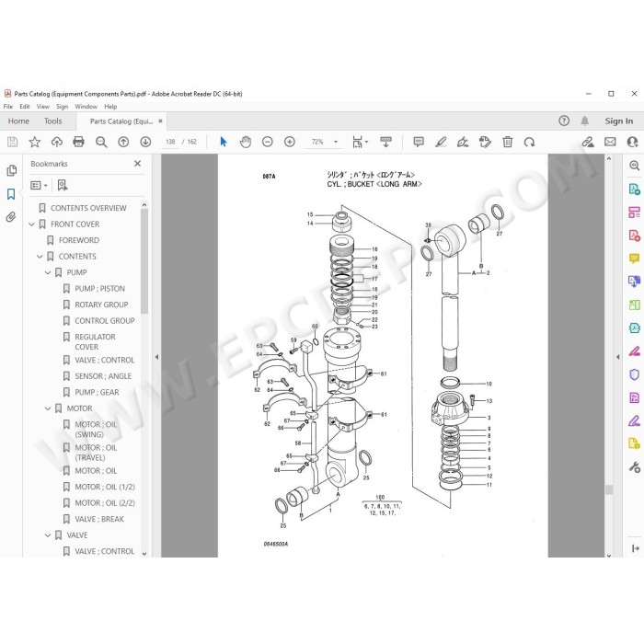Save the file with the floppy disk icon
The height and width of the screenshot is (644, 644).
pos(12,142)
